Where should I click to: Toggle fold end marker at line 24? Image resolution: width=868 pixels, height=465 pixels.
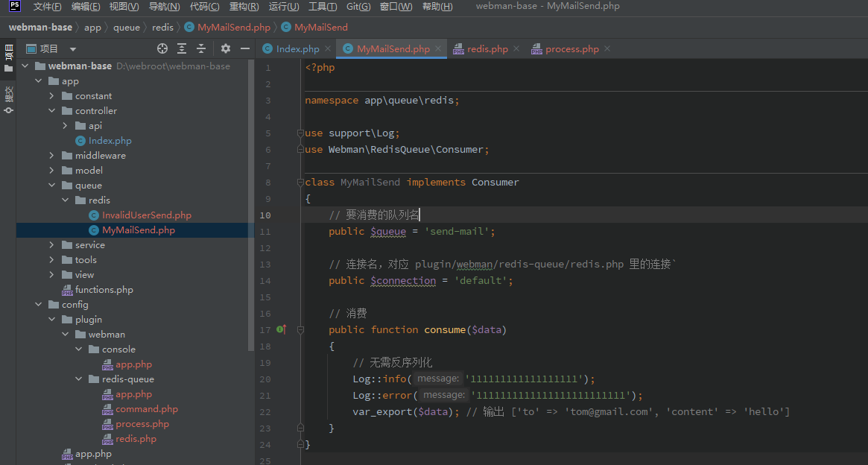click(300, 444)
